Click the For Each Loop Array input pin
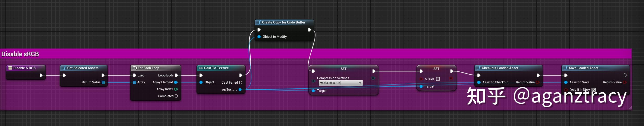This screenshot has height=126, width=644. pos(135,82)
